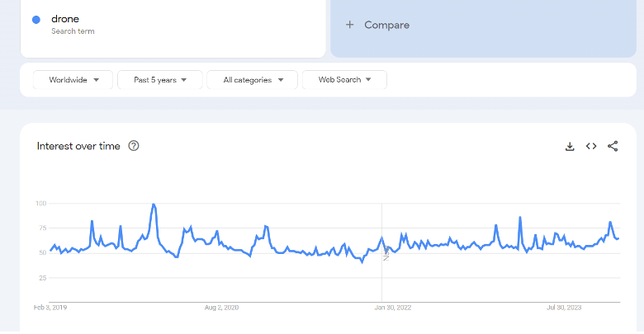Click the plus icon beside Compare
This screenshot has width=644, height=334.
point(349,25)
